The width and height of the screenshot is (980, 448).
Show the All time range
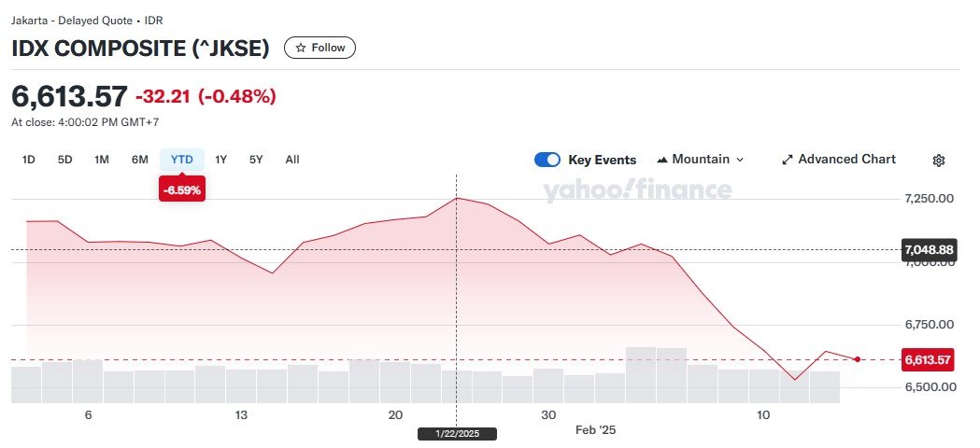[292, 160]
